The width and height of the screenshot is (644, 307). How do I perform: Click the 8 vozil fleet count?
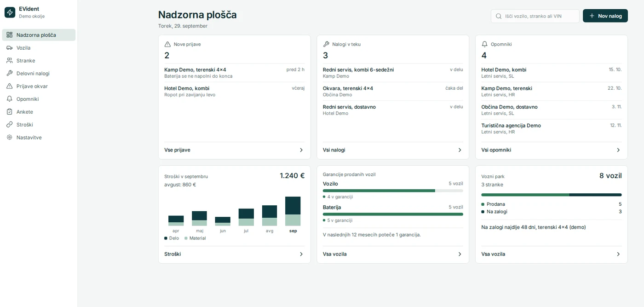pyautogui.click(x=610, y=175)
